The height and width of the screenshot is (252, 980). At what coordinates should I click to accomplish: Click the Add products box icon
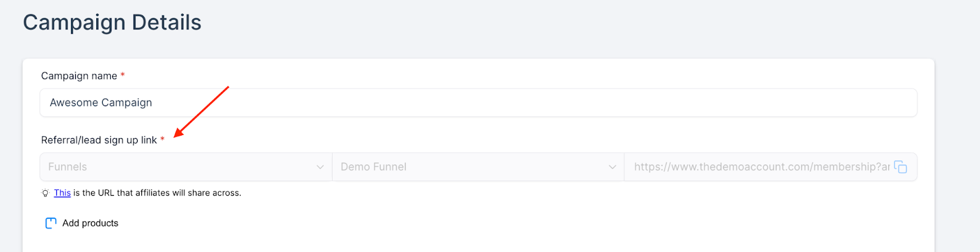pos(51,223)
